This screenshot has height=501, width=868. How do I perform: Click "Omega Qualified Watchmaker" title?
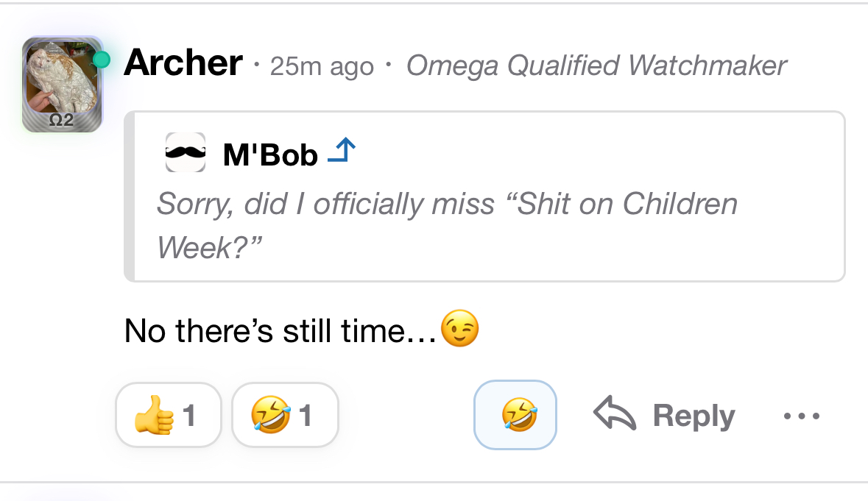tap(596, 66)
